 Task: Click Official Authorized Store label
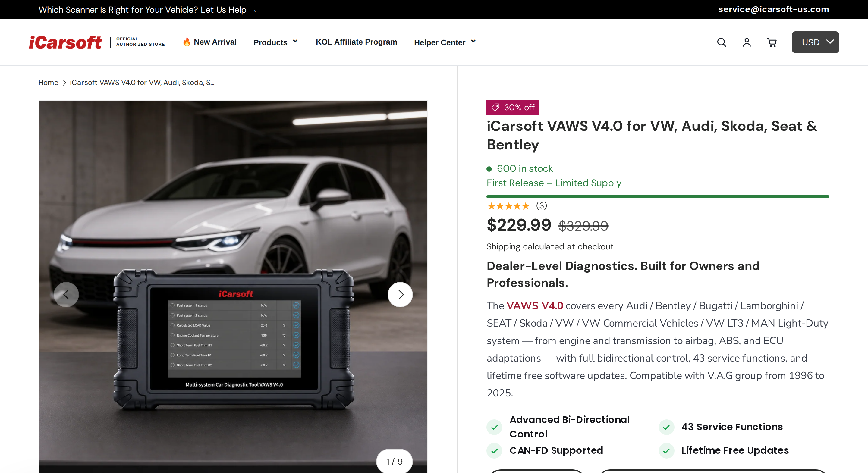[140, 42]
